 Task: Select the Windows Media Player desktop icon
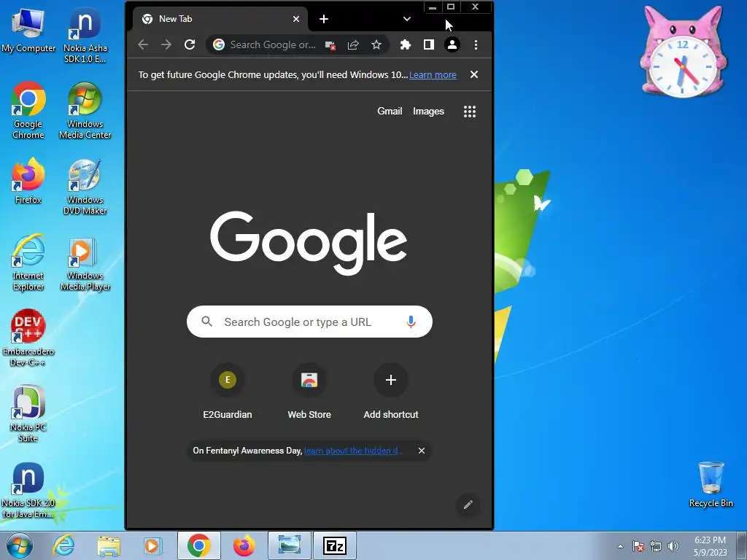point(85,264)
